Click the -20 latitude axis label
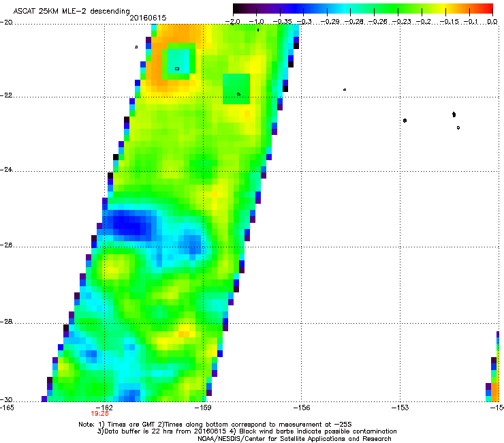Viewport: 504px width, 443px height. coord(6,22)
